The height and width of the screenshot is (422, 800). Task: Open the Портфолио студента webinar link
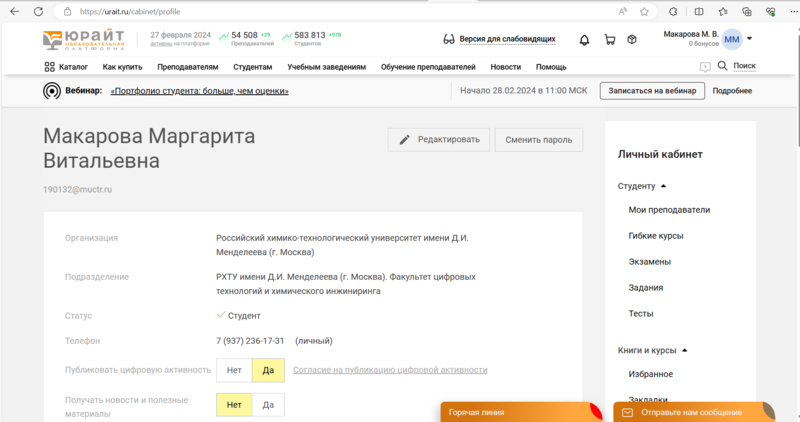click(x=199, y=91)
